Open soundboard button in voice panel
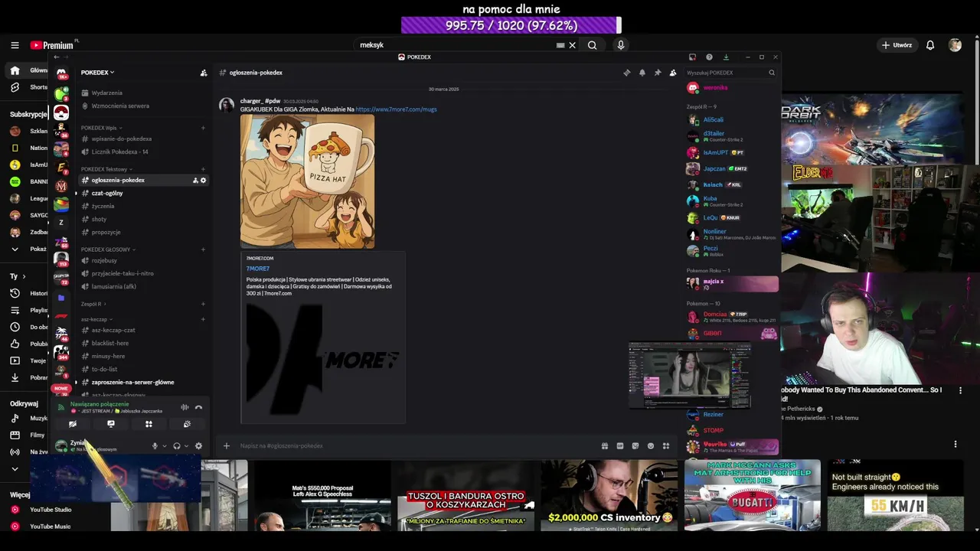 187,424
